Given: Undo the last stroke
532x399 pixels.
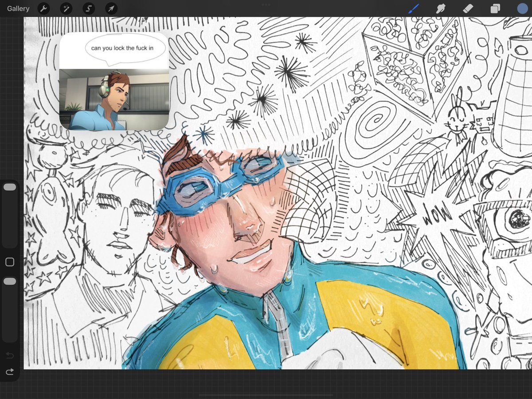Looking at the screenshot, I should [10, 355].
